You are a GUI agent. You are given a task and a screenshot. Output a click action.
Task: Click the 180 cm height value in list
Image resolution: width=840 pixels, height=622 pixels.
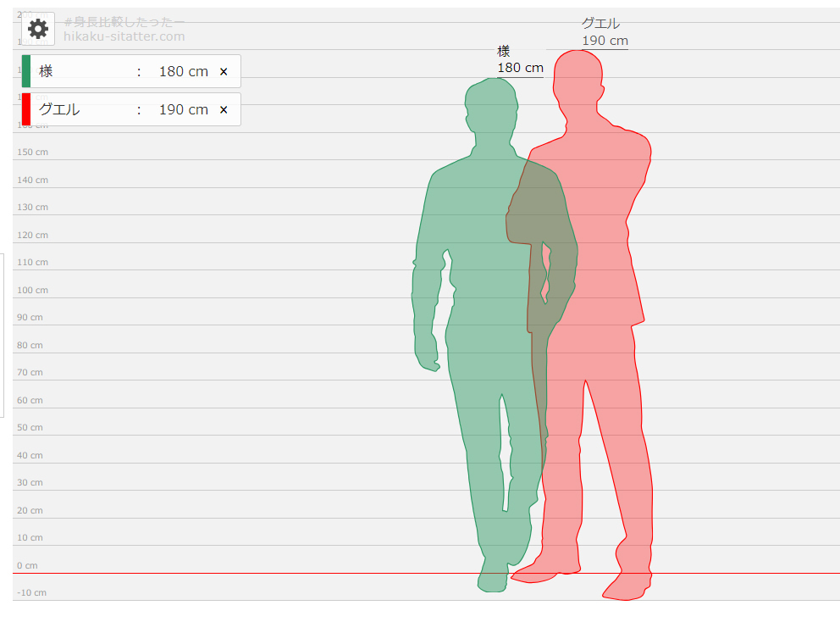pos(183,72)
